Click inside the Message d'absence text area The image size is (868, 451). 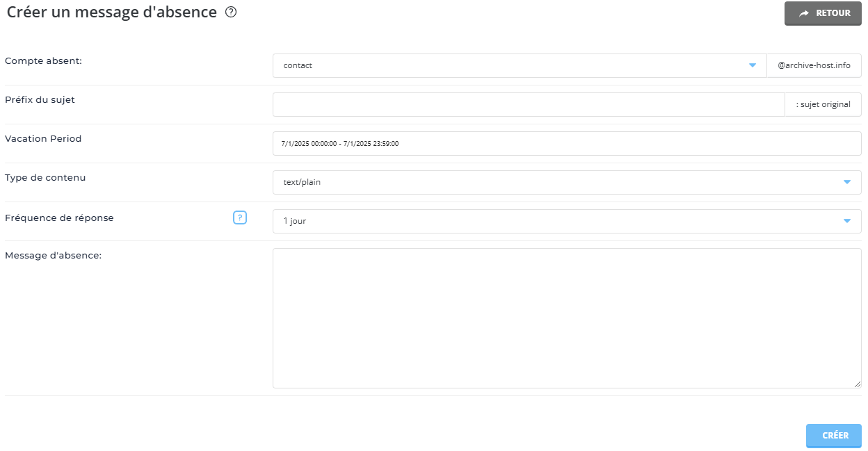point(566,318)
